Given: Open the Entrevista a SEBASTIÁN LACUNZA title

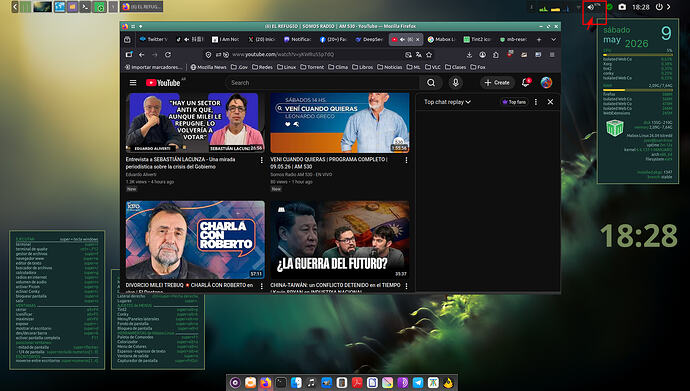Looking at the screenshot, I should point(180,163).
